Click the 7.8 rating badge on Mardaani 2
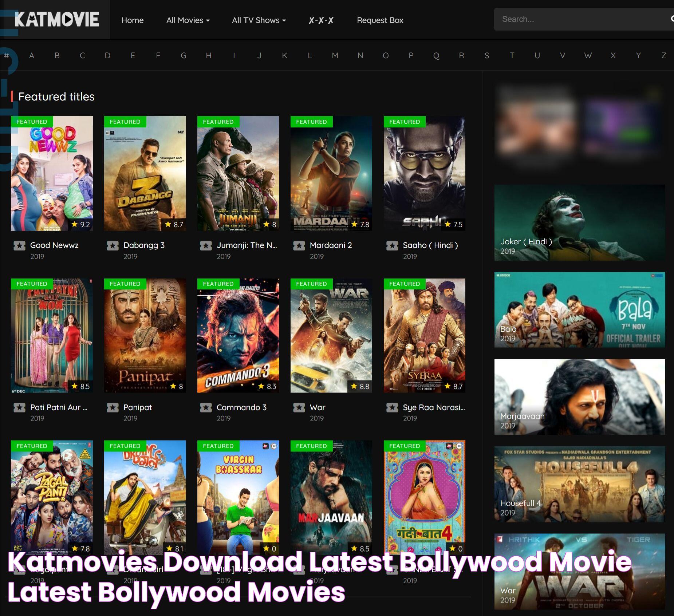 360,225
